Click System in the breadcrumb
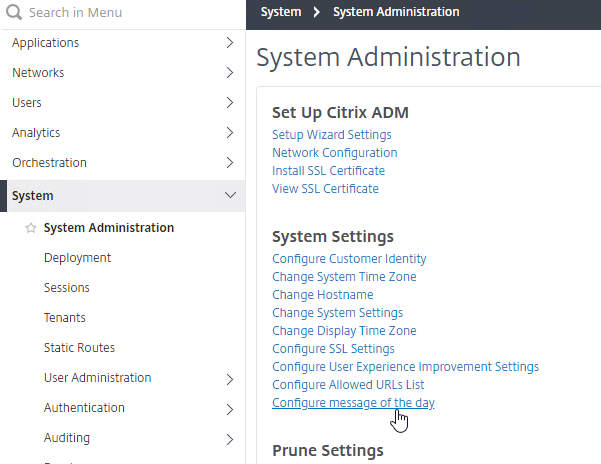601x464 pixels. (x=281, y=12)
